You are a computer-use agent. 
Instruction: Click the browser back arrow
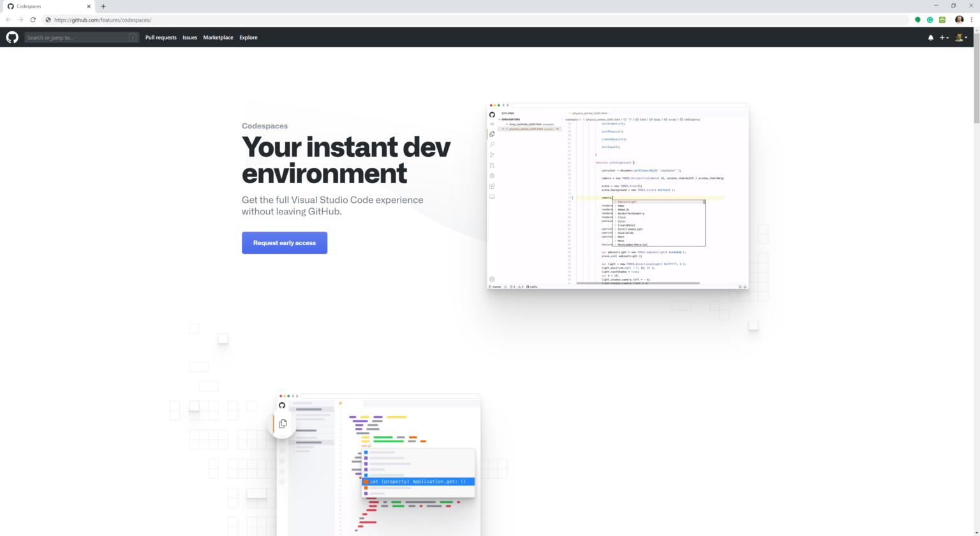coord(7,20)
